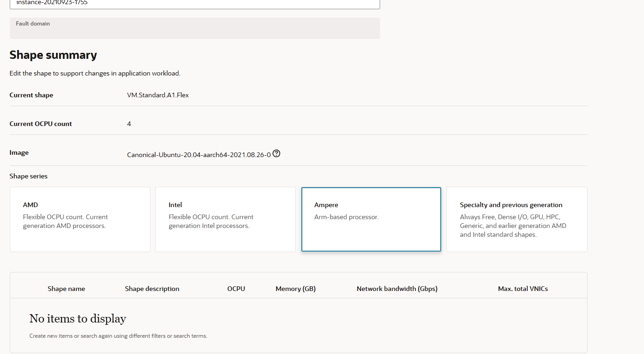Click the Current OCPU count label
The width and height of the screenshot is (644, 354).
(x=41, y=124)
